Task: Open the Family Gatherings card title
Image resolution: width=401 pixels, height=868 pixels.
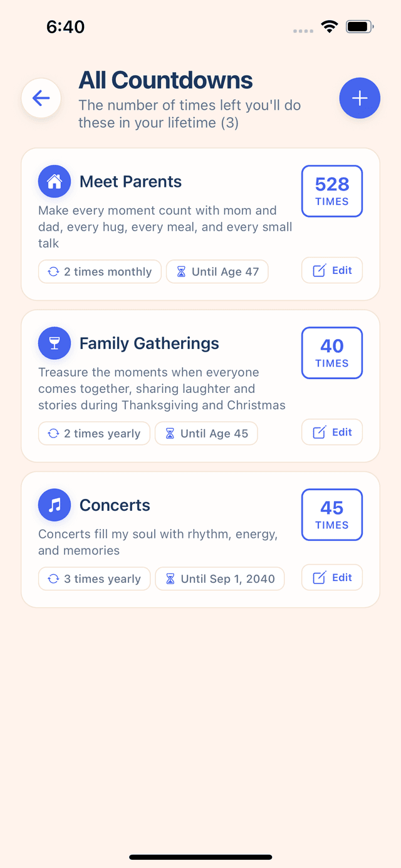Action: coord(149,343)
